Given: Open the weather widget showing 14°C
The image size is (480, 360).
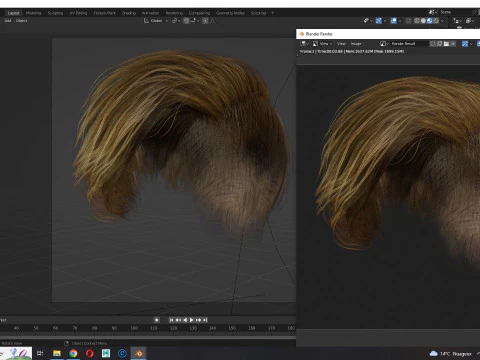Looking at the screenshot, I should pos(451,354).
